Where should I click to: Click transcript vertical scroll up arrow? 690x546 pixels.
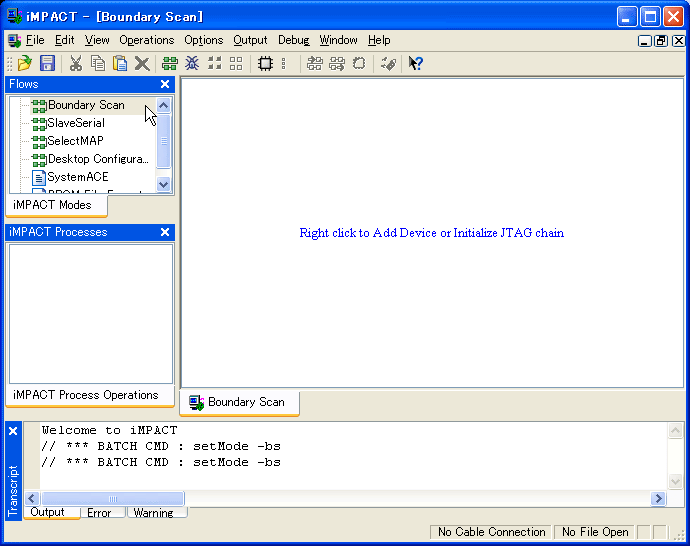(675, 431)
